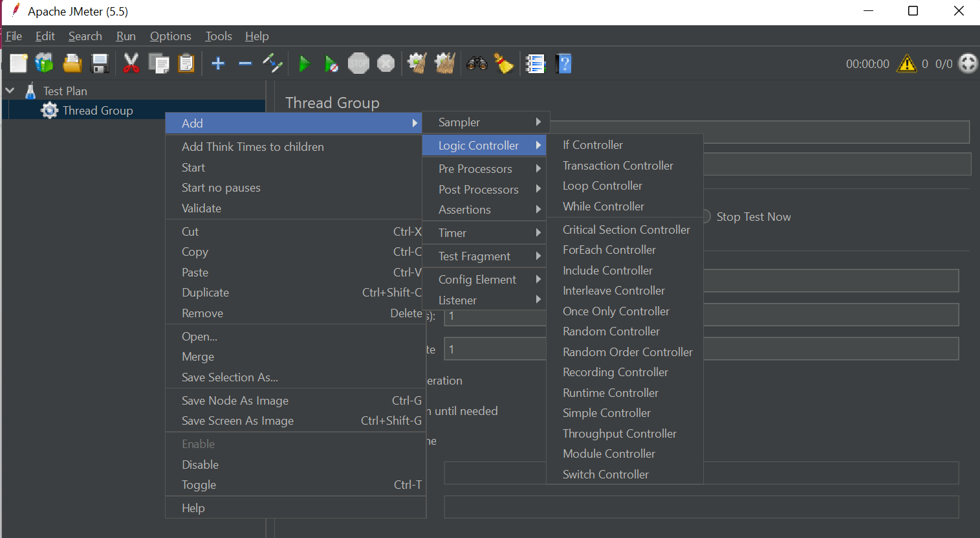980x538 pixels.
Task: Start the test with the green play icon
Action: [304, 63]
